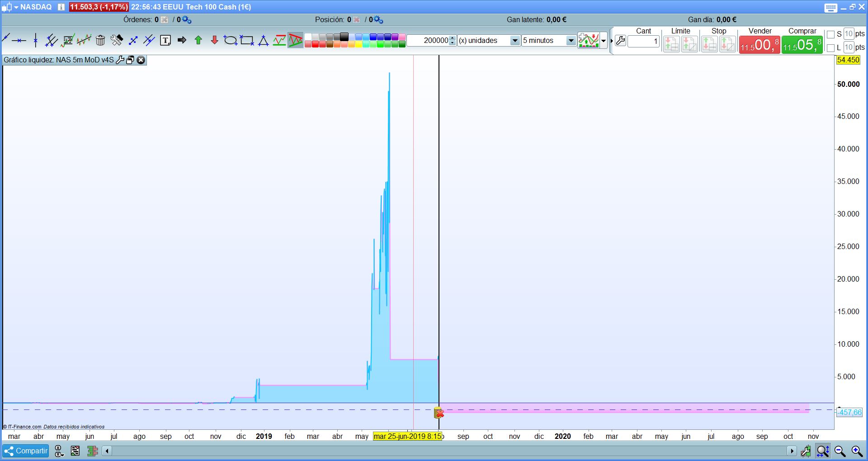Viewport: 868px width, 461px height.
Task: Select the green up arrow marker
Action: click(x=198, y=40)
